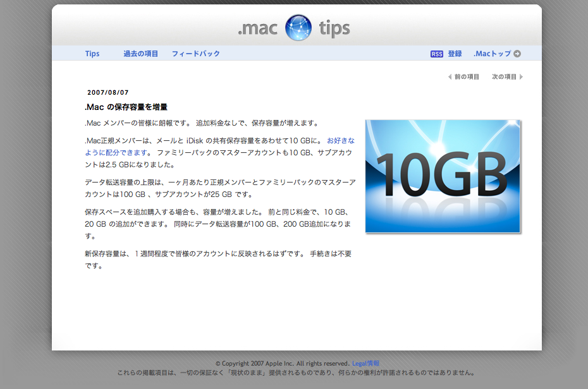The height and width of the screenshot is (389, 588).
Task: Click the 10GB promotional image
Action: point(443,176)
